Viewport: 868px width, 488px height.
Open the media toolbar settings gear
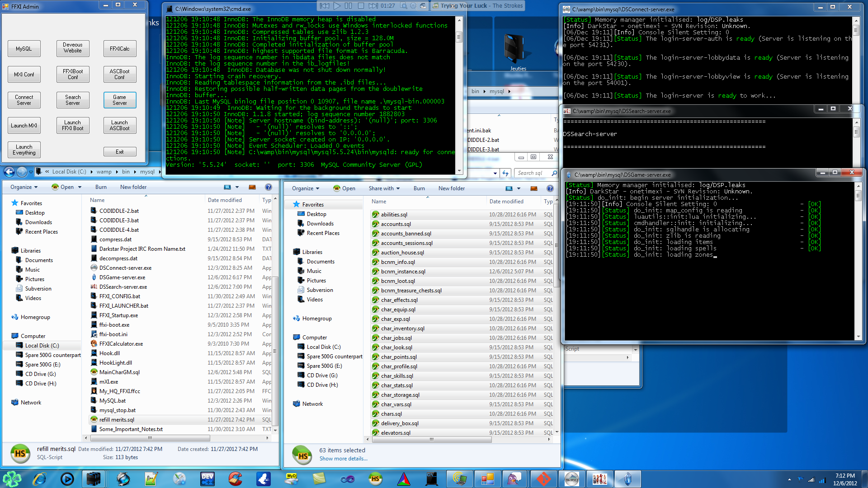413,6
